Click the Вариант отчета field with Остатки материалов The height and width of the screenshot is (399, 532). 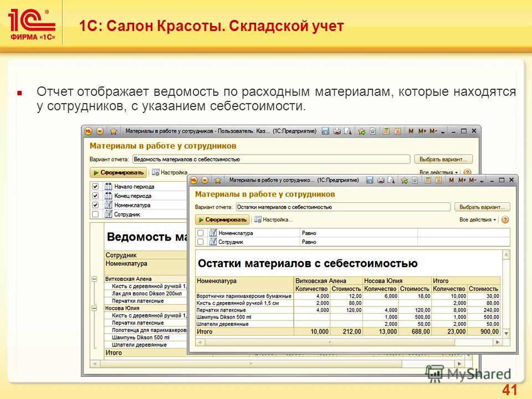[343, 207]
